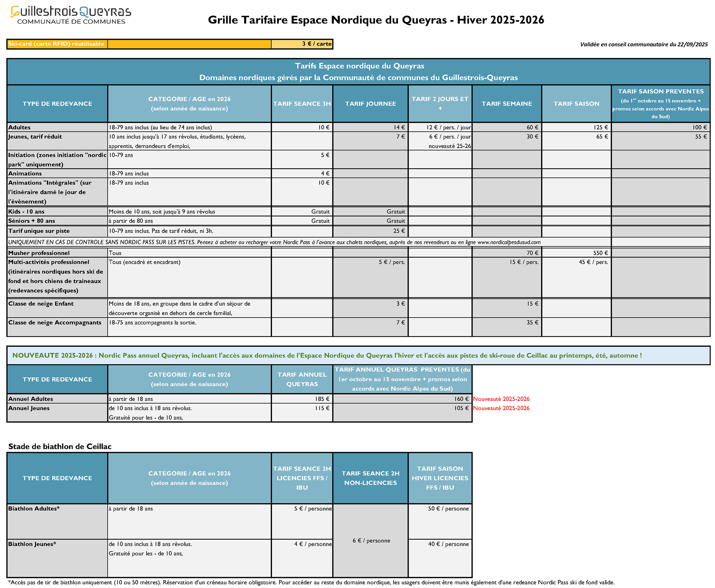Select the Musher professionnel row label

click(x=39, y=253)
